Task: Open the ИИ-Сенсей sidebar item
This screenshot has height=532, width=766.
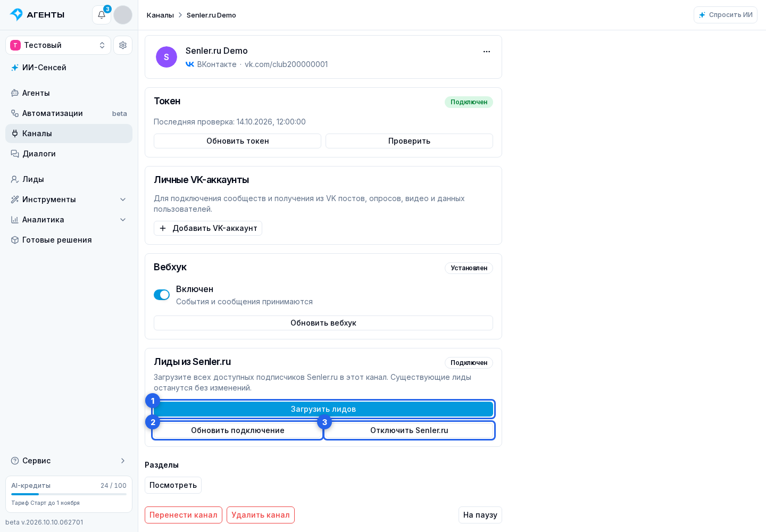Action: coord(69,68)
